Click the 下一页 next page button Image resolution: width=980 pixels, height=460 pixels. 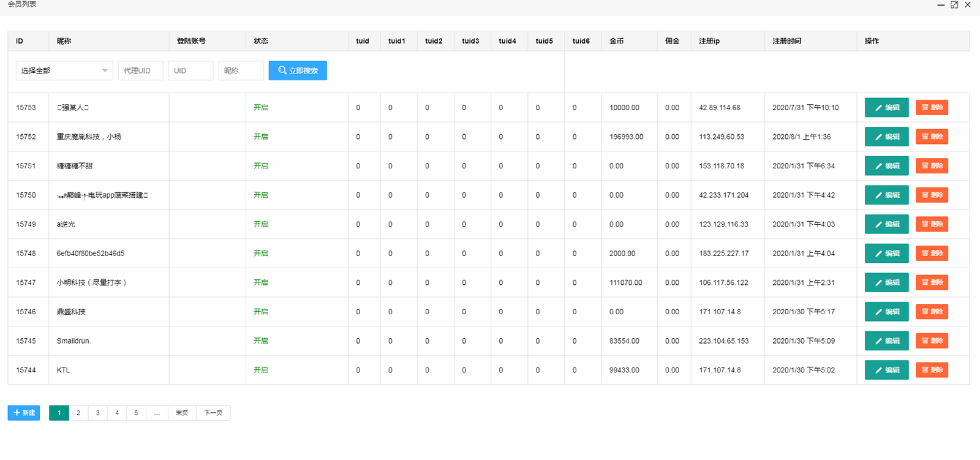pos(213,413)
